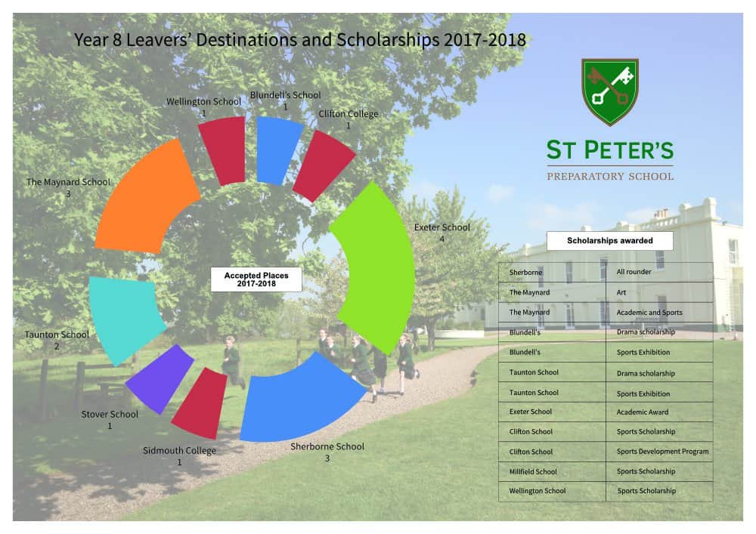This screenshot has width=756, height=534.
Task: Click the St Peter's crest logo with crossed keys
Action: tap(609, 92)
